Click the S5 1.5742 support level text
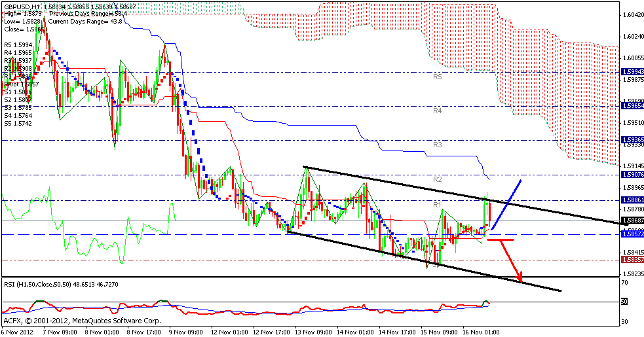The image size is (644, 337). (x=20, y=122)
